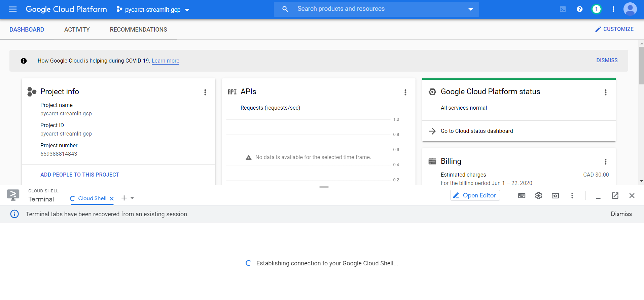The height and width of the screenshot is (300, 644).
Task: Switch to the Activity tab
Action: pyautogui.click(x=77, y=30)
